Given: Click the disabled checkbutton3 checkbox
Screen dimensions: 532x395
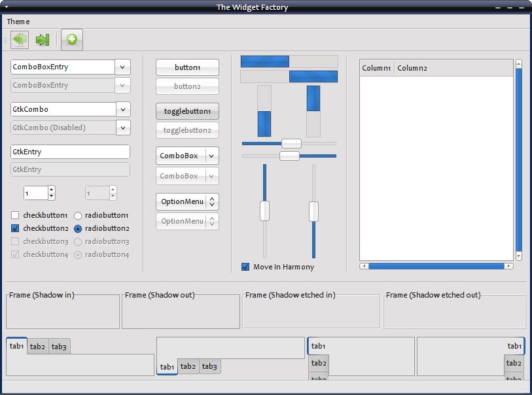Looking at the screenshot, I should (15, 241).
